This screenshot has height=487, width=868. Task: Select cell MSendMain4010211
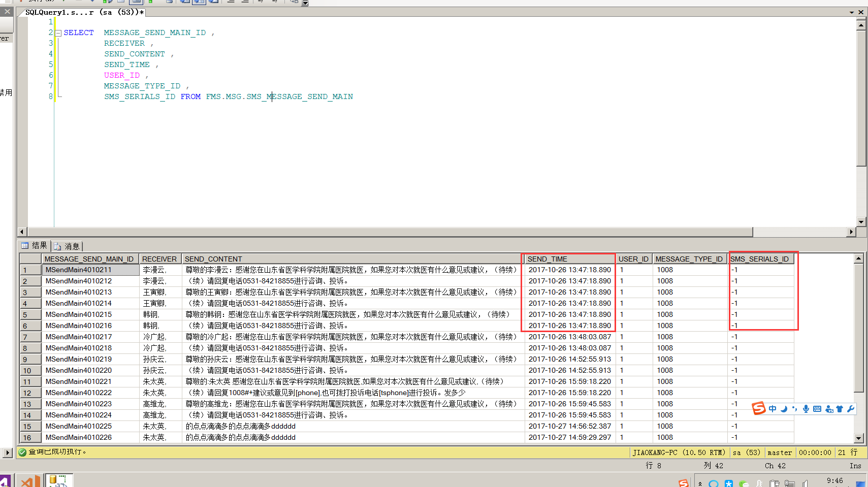click(90, 270)
